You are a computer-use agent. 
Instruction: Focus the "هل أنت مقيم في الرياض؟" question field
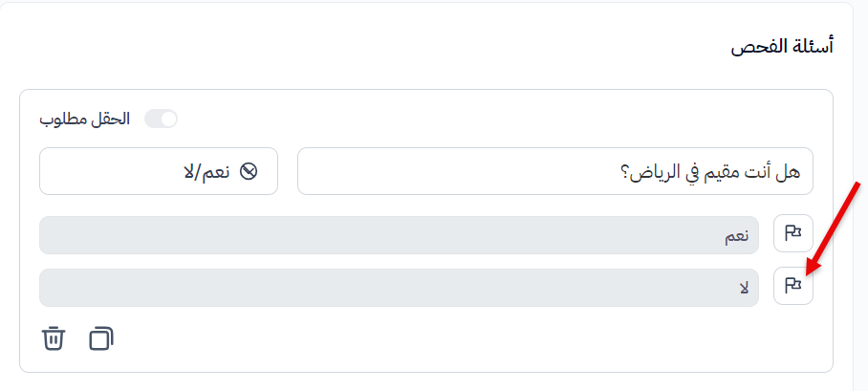(x=554, y=172)
